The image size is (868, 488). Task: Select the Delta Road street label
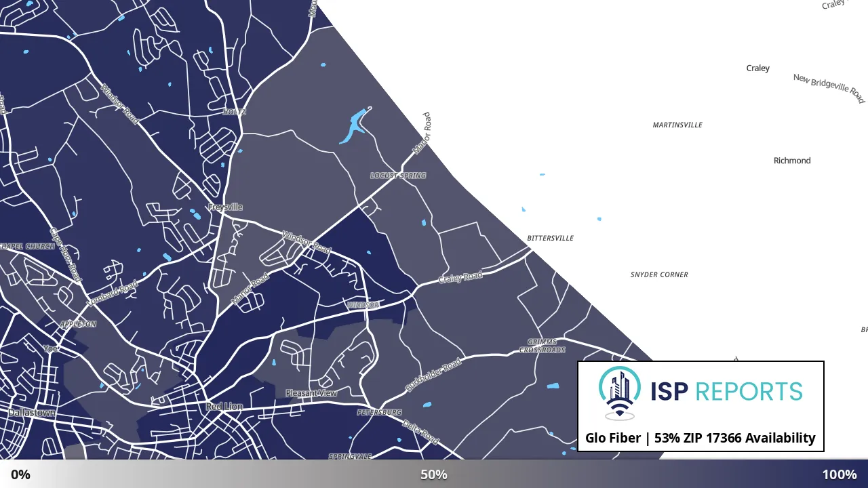tap(421, 432)
